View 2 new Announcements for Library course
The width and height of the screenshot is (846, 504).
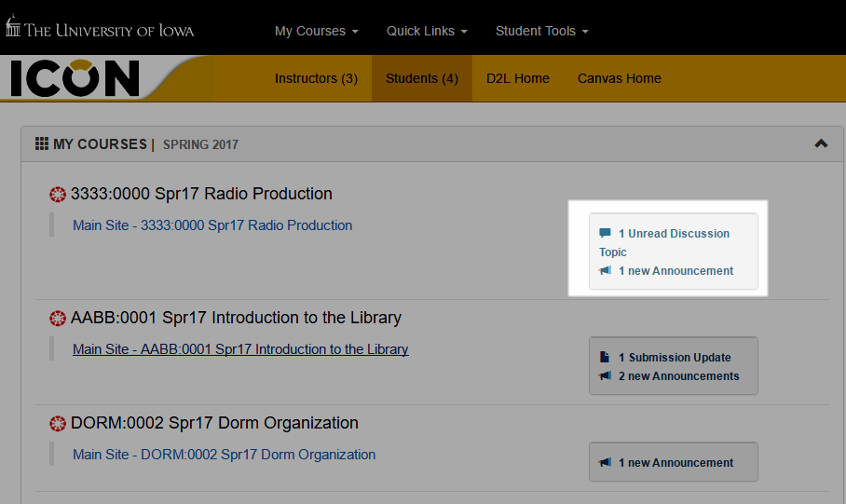678,376
